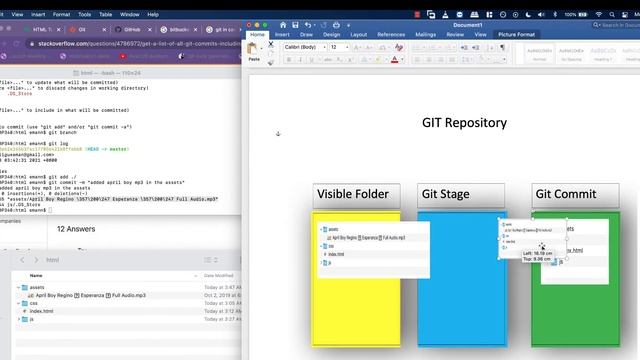Select the Visible Folder label box
Viewport: 640px width, 360px height.
pos(356,195)
